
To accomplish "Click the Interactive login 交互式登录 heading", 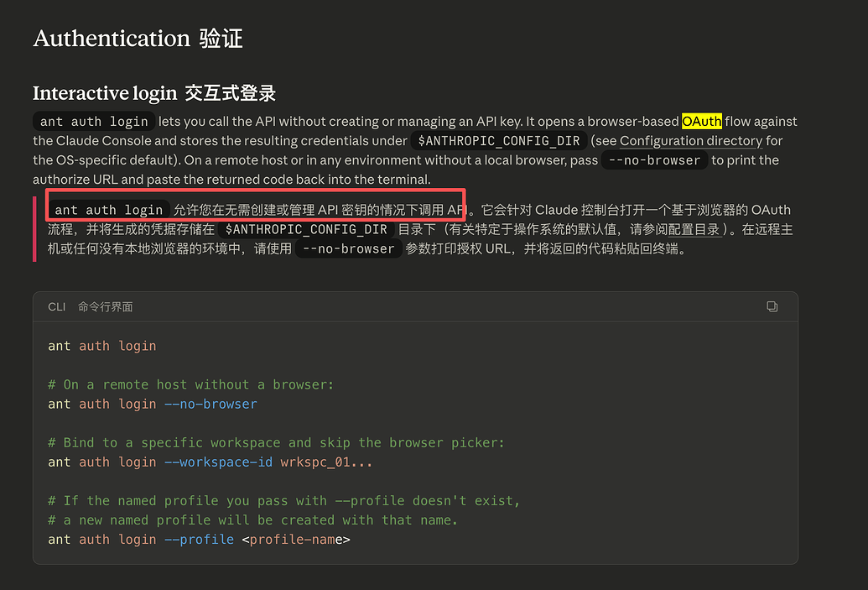I will (x=154, y=93).
